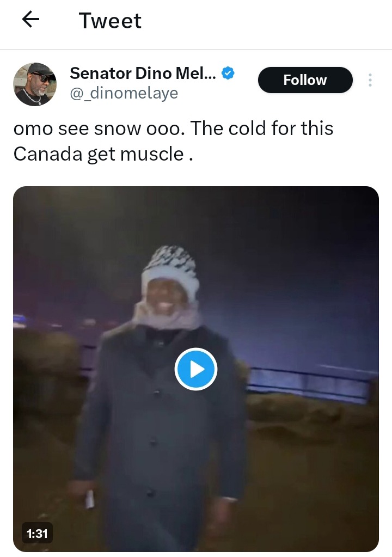This screenshot has width=392, height=557.
Task: Open Dino Melaye's profile picture
Action: 35,84
